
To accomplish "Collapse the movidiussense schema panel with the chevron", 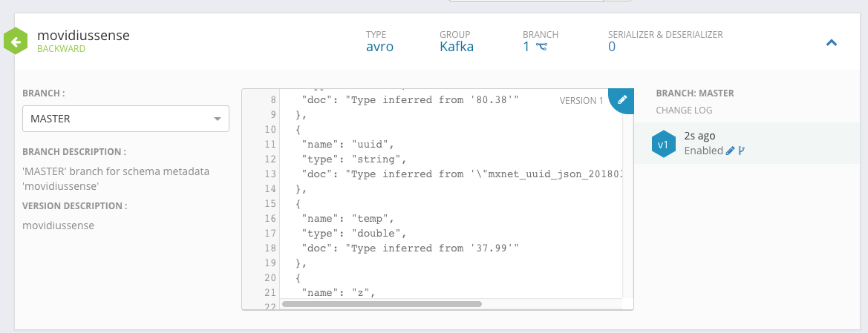I will (x=832, y=43).
